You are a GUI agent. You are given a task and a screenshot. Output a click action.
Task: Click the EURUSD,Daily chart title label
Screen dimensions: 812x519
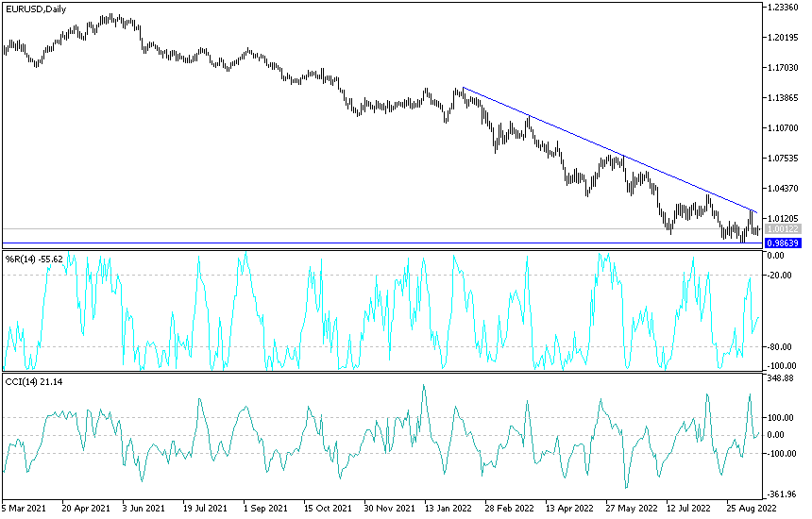click(x=36, y=9)
